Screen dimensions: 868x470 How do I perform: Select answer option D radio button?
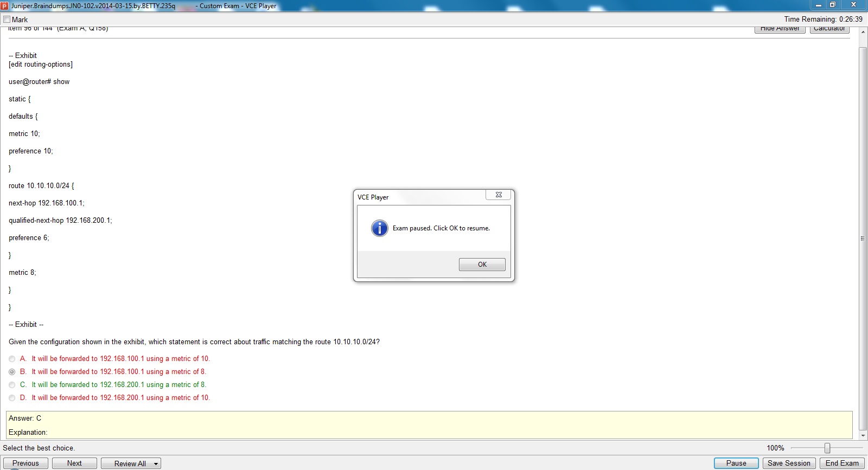(12, 398)
